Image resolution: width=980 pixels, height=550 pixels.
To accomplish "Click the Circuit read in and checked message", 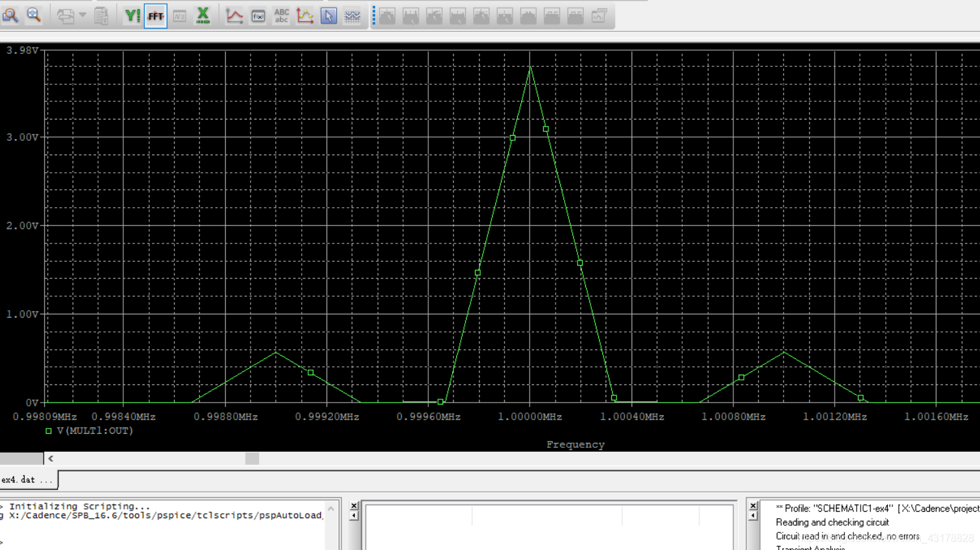I will [x=848, y=536].
